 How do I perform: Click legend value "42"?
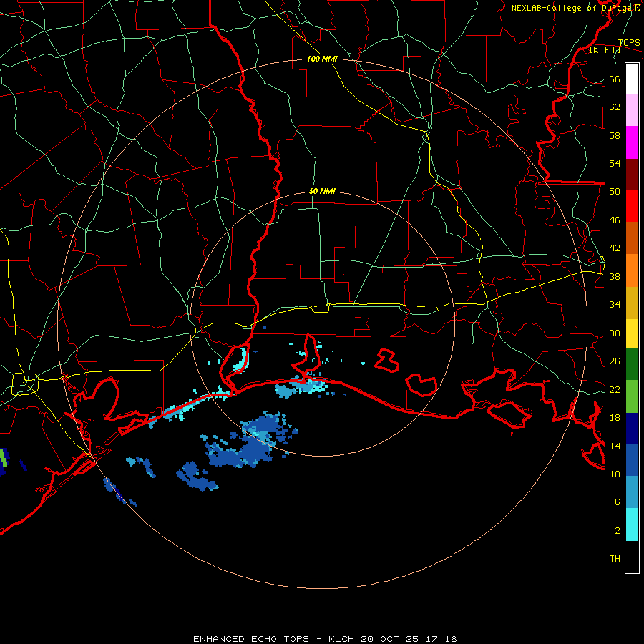[615, 248]
